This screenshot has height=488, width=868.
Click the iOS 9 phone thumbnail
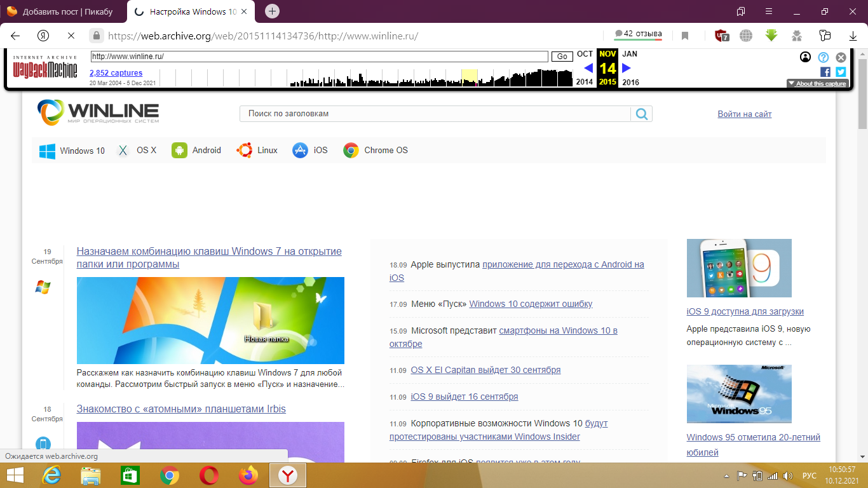(x=739, y=268)
